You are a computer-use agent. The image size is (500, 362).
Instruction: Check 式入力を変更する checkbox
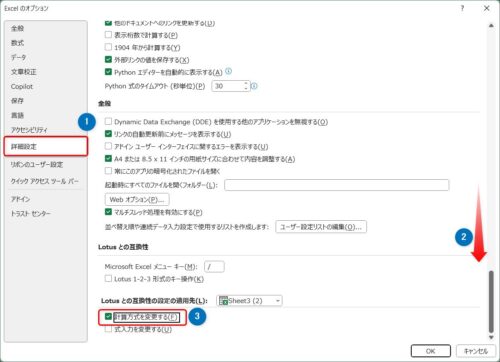pyautogui.click(x=108, y=329)
